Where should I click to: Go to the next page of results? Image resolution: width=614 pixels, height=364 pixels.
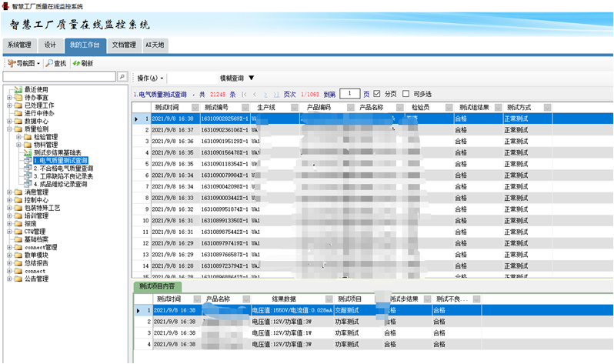coord(266,94)
